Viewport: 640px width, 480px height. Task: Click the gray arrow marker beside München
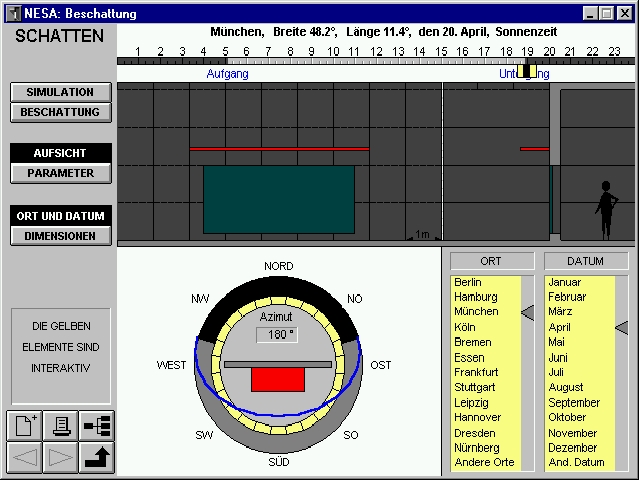528,312
